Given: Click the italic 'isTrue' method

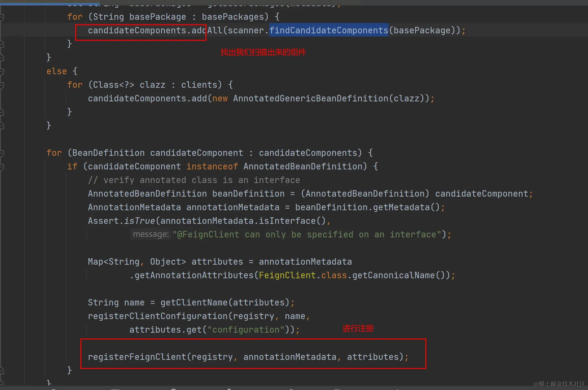Looking at the screenshot, I should tap(140, 221).
